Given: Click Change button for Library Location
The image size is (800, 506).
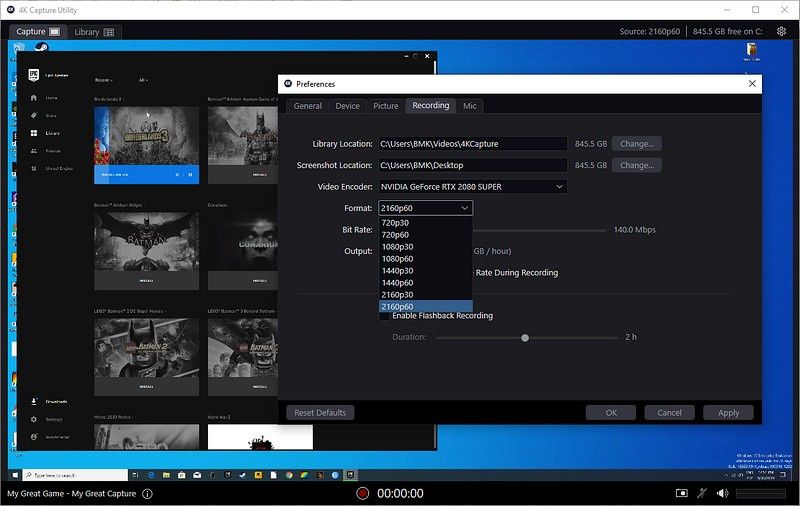Looking at the screenshot, I should [x=637, y=144].
